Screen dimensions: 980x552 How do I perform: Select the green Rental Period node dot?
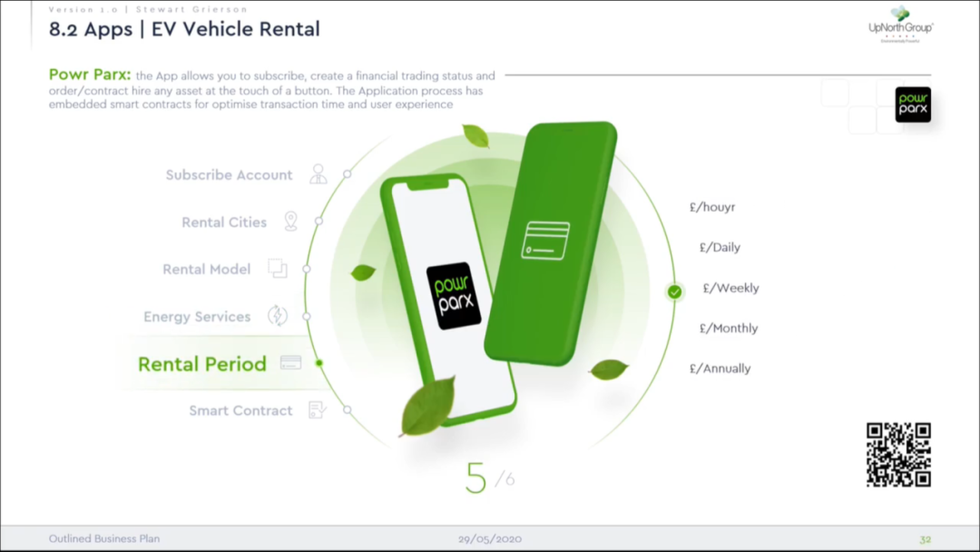click(x=318, y=362)
